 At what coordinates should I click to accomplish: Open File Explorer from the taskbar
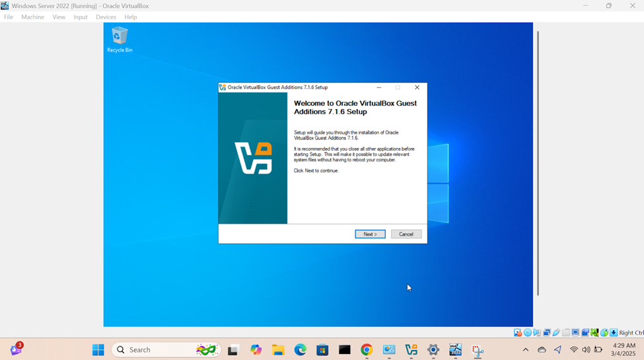pos(278,349)
